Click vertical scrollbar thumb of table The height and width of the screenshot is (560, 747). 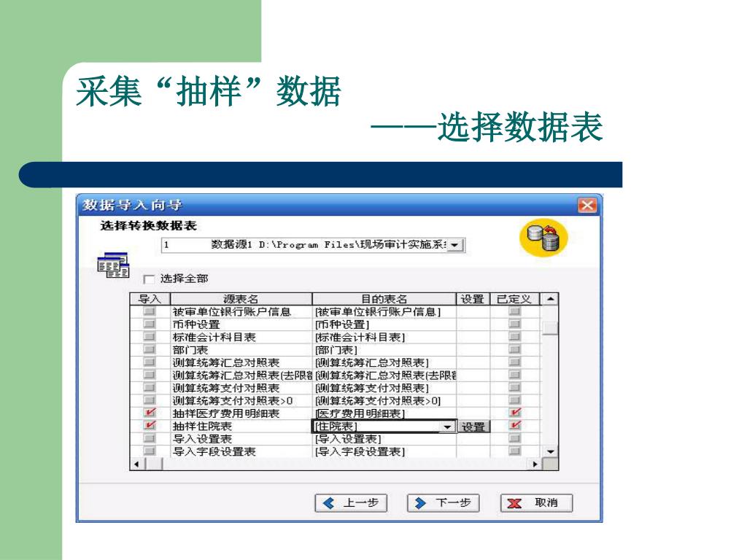(x=550, y=328)
